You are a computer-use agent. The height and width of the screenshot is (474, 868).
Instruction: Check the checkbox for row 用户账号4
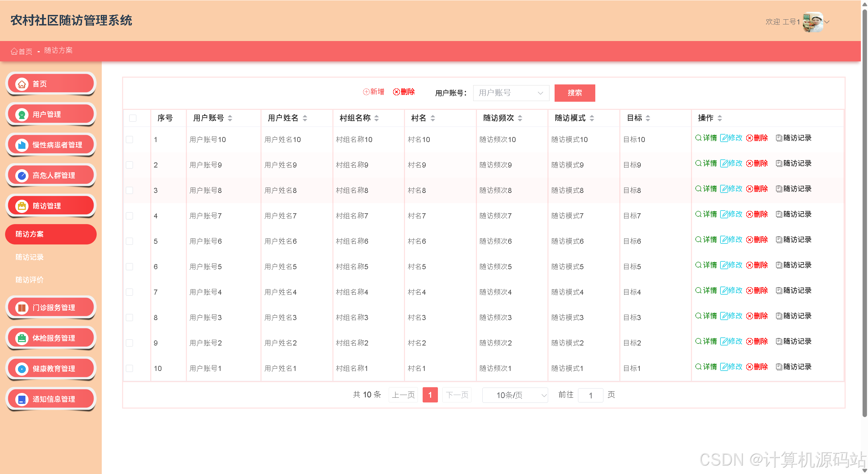tap(129, 292)
